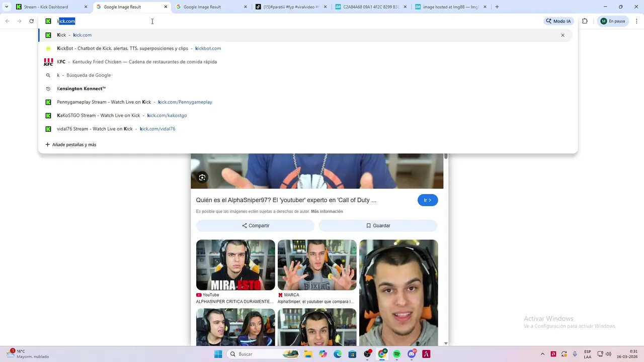Open Microsoft Edge from taskbar
644x362 pixels.
338,354
